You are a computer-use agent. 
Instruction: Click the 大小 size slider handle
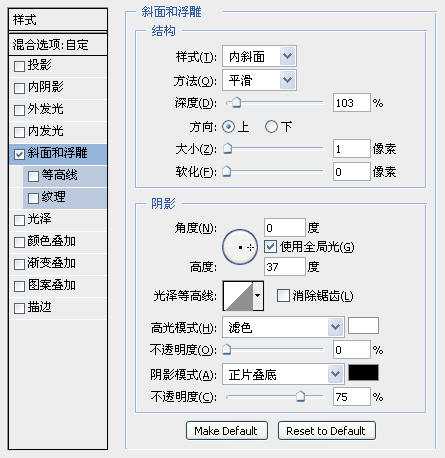227,149
